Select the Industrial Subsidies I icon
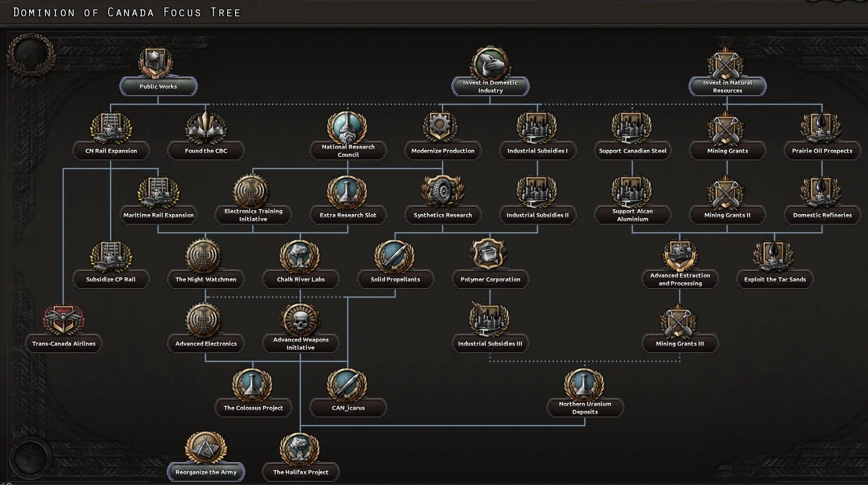This screenshot has height=485, width=868. coord(537,128)
